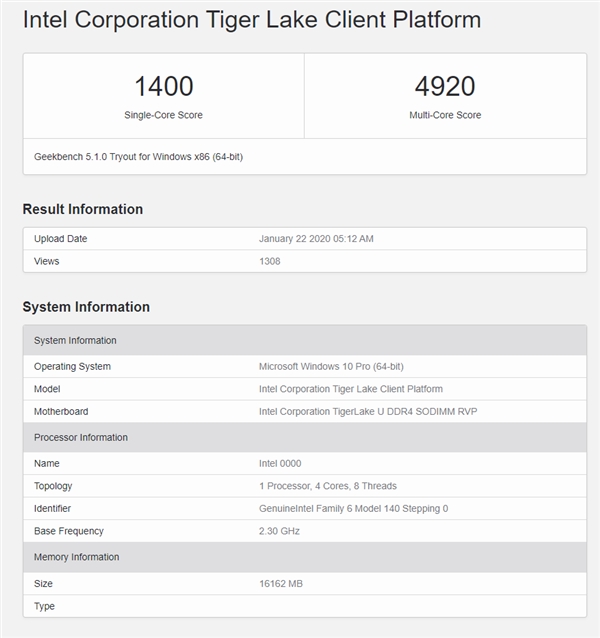Select 'GenuineIntel Family 6 Model 140 Stepping 0'
The height and width of the screenshot is (638, 600).
(353, 509)
